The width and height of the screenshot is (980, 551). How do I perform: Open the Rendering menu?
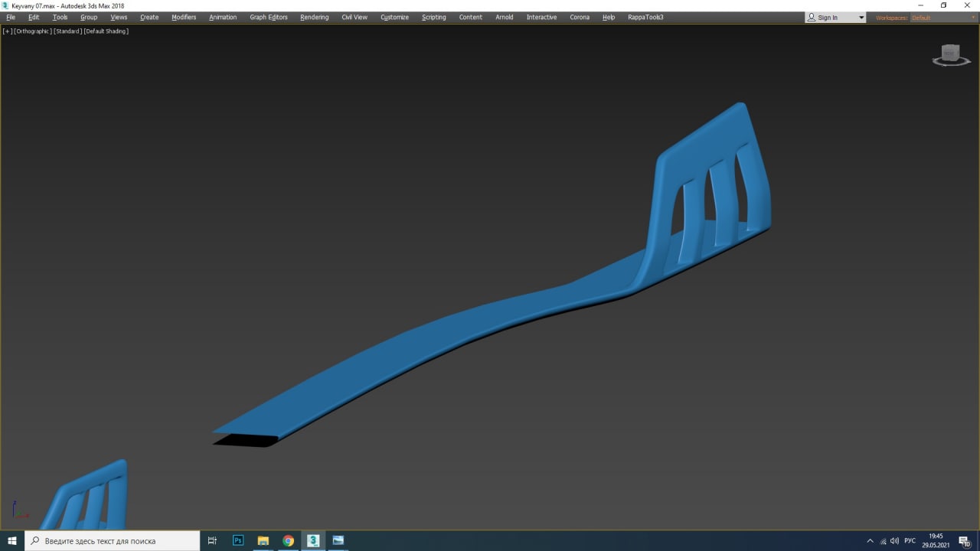[314, 17]
